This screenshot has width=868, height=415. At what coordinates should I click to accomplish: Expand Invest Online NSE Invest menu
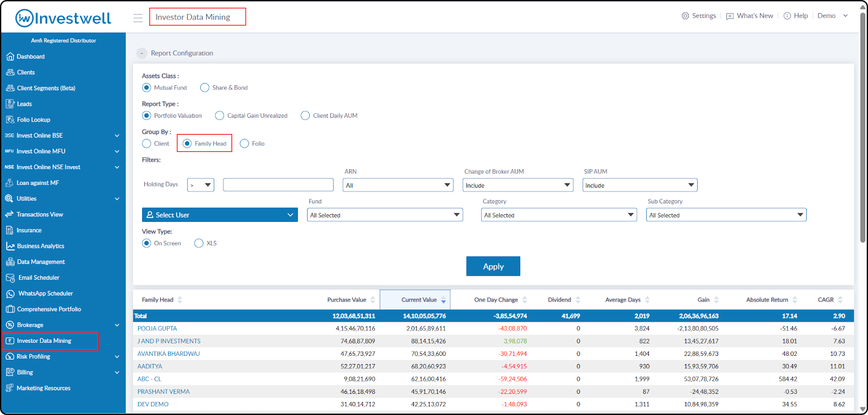pos(117,167)
